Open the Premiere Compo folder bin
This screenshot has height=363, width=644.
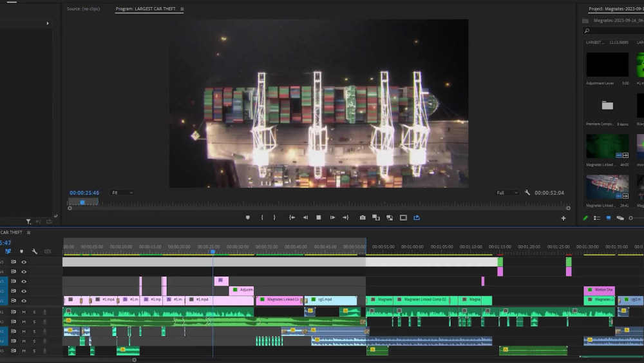tap(607, 106)
